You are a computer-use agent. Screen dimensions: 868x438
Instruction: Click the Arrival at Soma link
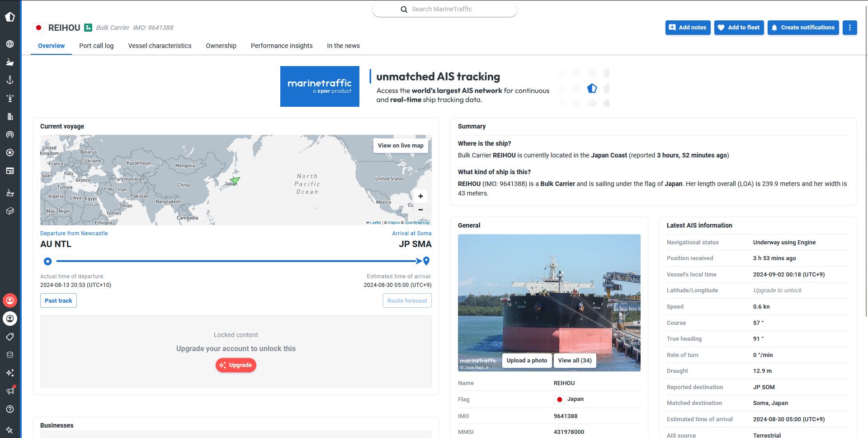pyautogui.click(x=412, y=233)
